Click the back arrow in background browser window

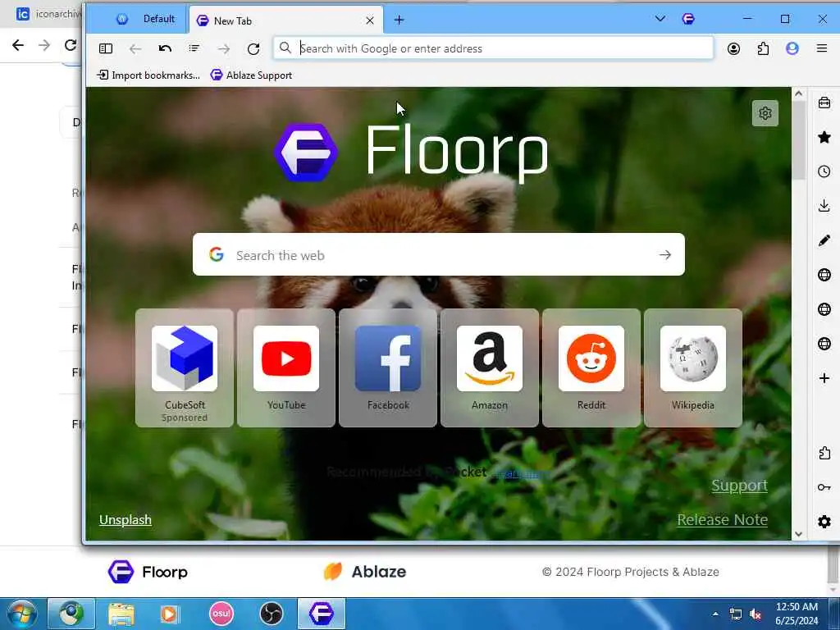pyautogui.click(x=18, y=45)
